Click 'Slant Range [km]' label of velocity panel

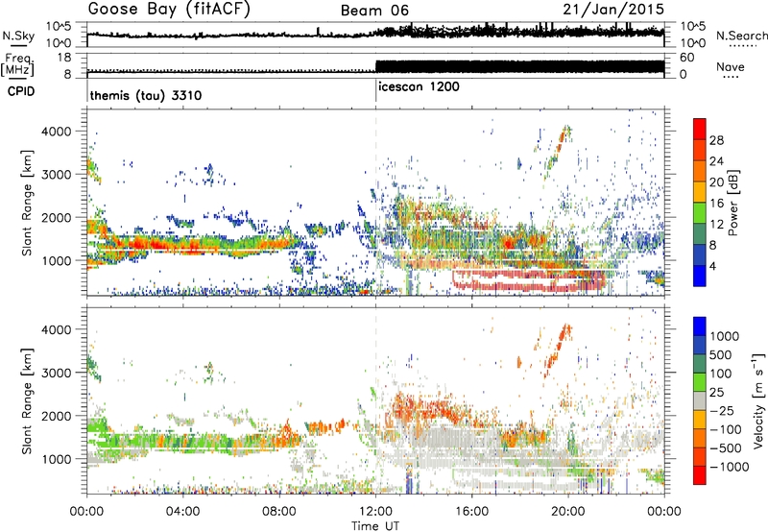tap(27, 400)
